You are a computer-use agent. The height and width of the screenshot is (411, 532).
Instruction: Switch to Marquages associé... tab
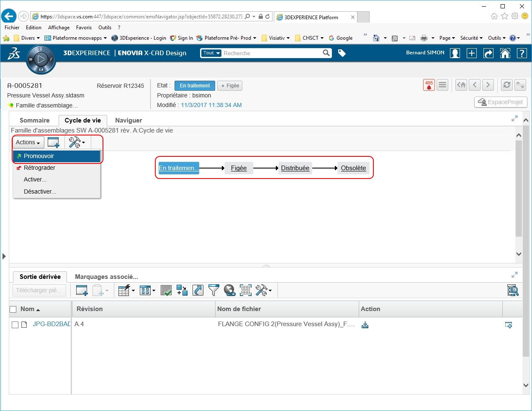pos(106,277)
